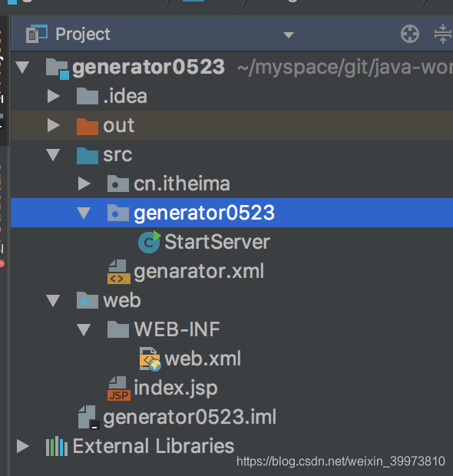Click the generator0523.iml file icon

coord(88,417)
